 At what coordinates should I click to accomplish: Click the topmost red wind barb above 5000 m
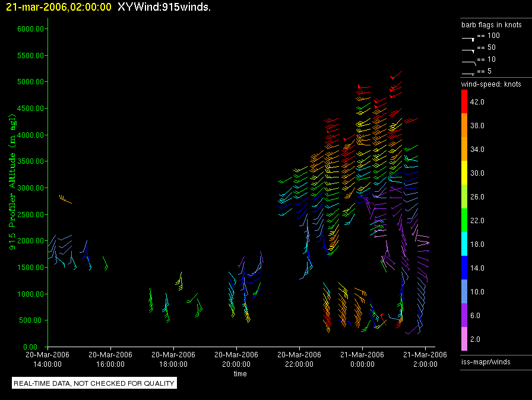[396, 75]
